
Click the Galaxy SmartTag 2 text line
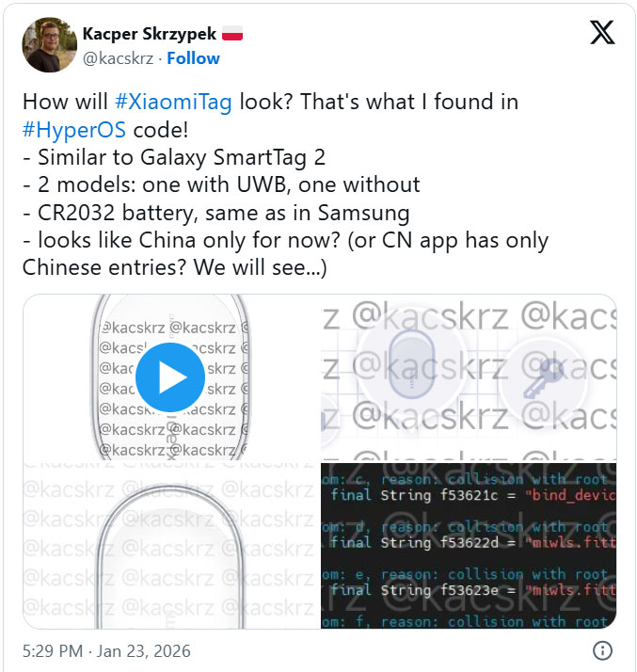pos(174,158)
